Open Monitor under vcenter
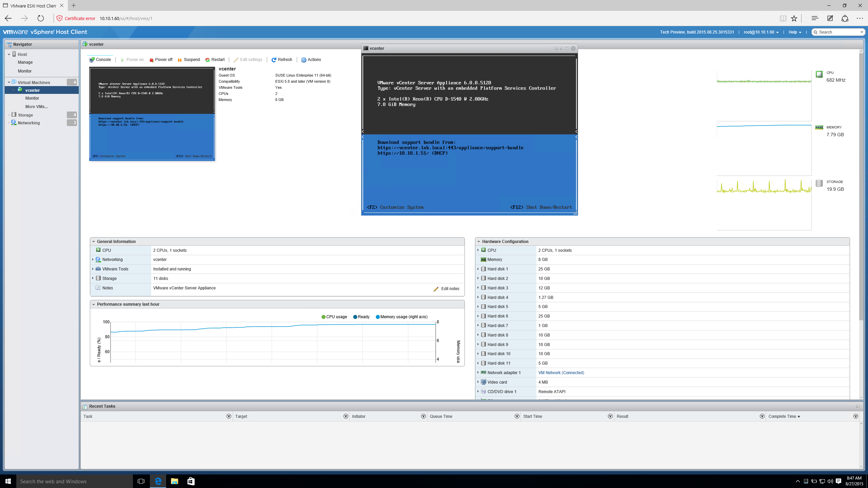The width and height of the screenshot is (868, 488). (32, 98)
